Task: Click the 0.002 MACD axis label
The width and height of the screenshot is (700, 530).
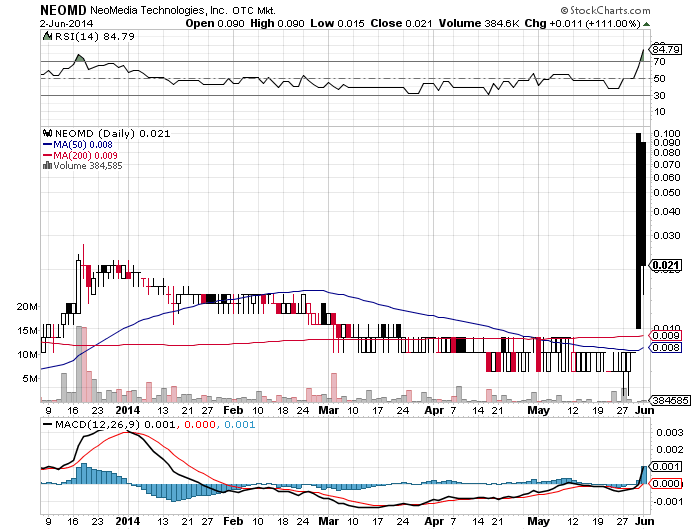Action: [x=670, y=450]
